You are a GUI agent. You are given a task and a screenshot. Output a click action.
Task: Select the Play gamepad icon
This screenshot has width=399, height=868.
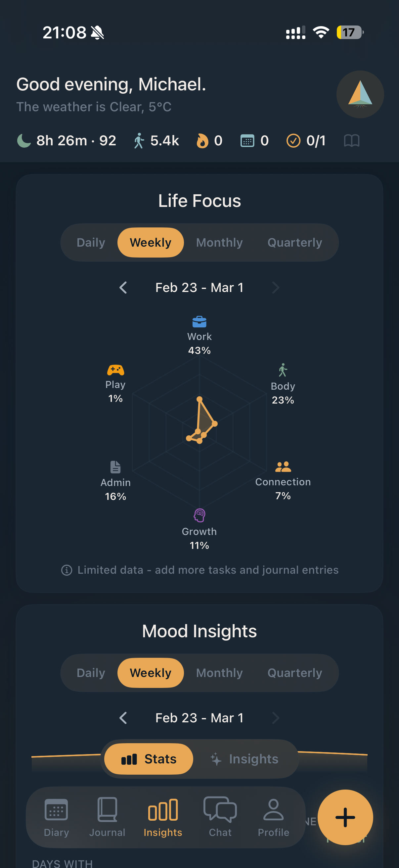[x=115, y=371]
